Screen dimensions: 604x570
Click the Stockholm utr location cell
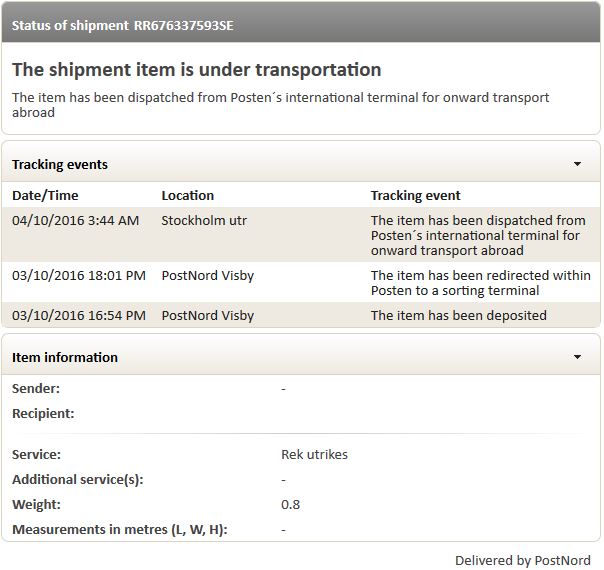click(204, 220)
